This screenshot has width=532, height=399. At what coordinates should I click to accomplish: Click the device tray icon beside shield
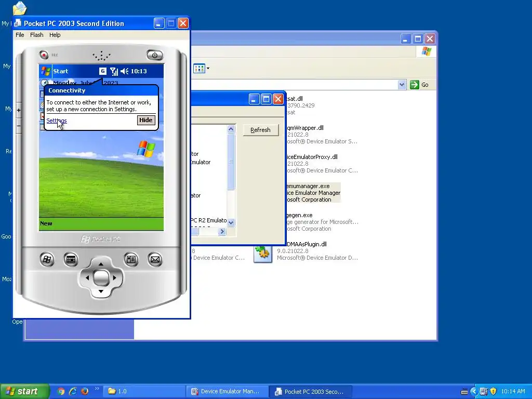(x=484, y=391)
